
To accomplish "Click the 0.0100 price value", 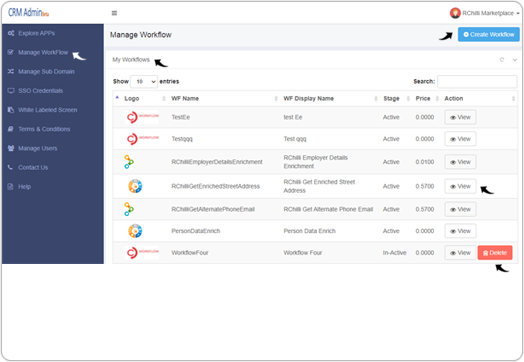I will [425, 162].
